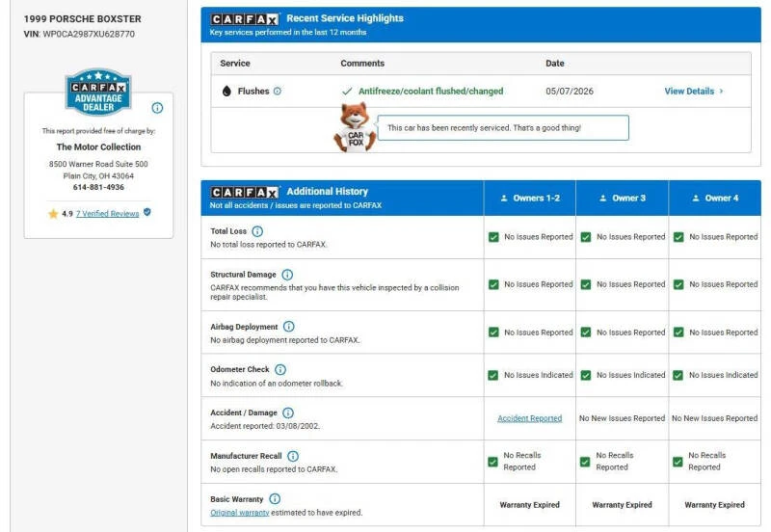The height and width of the screenshot is (532, 771).
Task: Click the dealer phone number 614-881-4936
Action: click(x=98, y=187)
